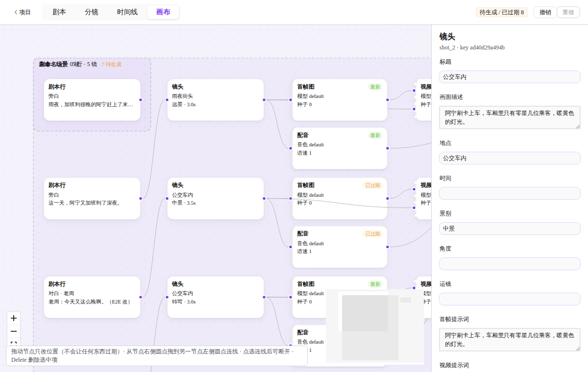Click the canvas minimap overview

pos(375,326)
